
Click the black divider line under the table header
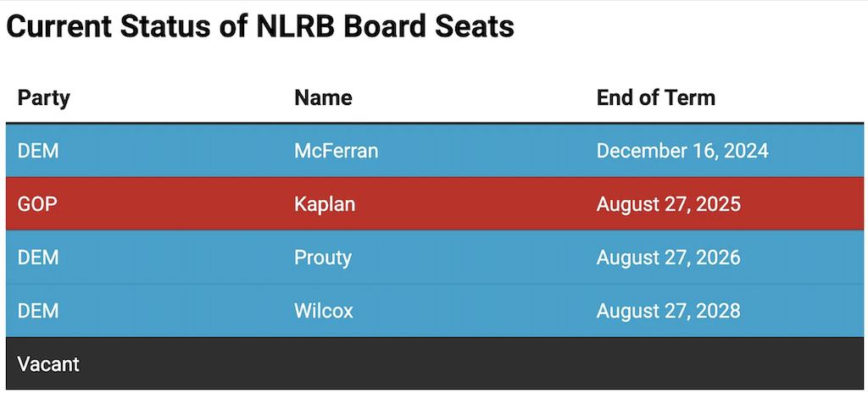click(x=434, y=124)
